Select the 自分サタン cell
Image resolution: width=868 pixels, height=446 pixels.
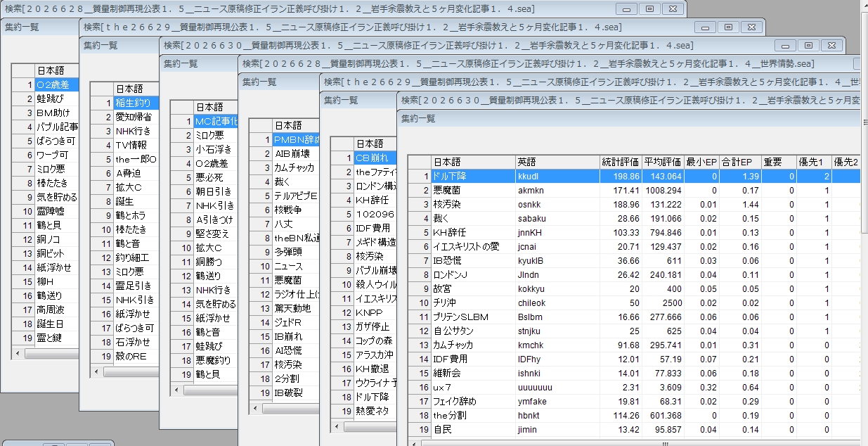pyautogui.click(x=473, y=331)
